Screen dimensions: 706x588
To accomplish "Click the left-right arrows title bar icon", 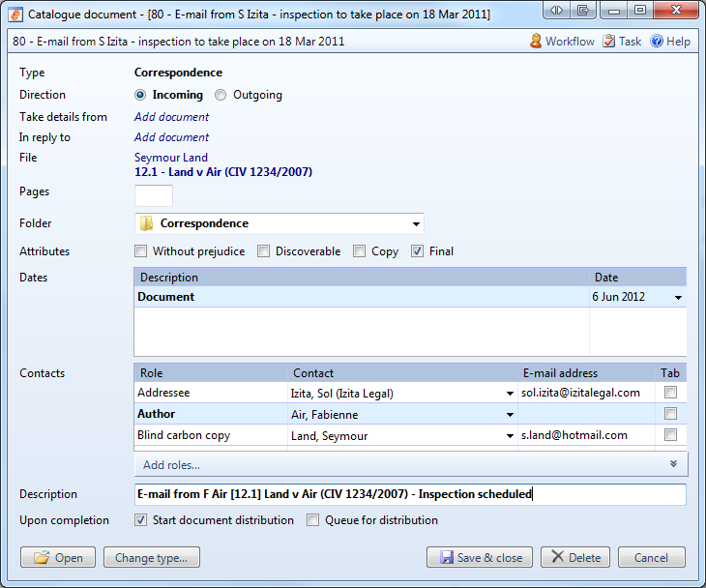I will 556,10.
